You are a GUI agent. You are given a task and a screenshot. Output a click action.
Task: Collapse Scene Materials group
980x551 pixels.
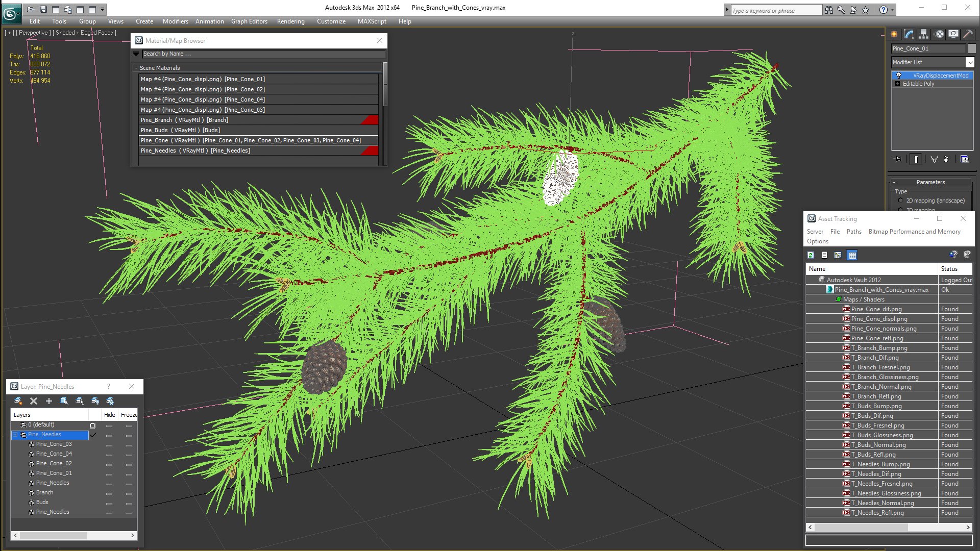[136, 68]
